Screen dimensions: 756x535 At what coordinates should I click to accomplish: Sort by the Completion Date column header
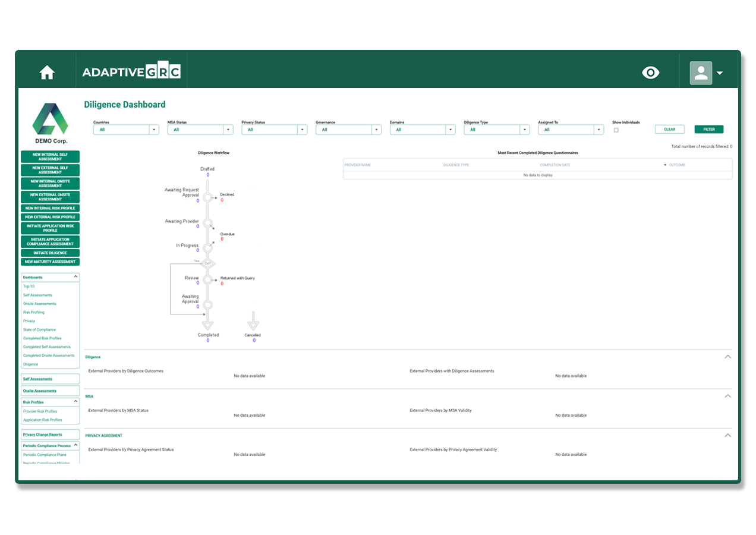pos(555,165)
